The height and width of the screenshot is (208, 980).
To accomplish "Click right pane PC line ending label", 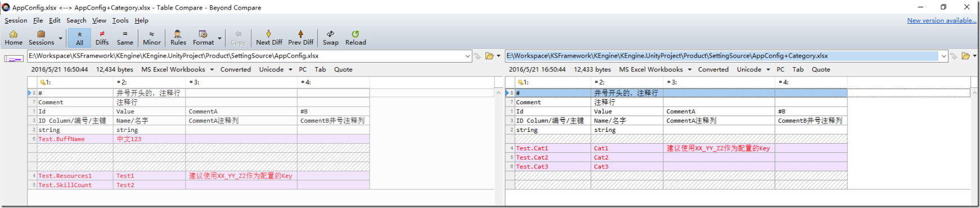I will [x=780, y=69].
